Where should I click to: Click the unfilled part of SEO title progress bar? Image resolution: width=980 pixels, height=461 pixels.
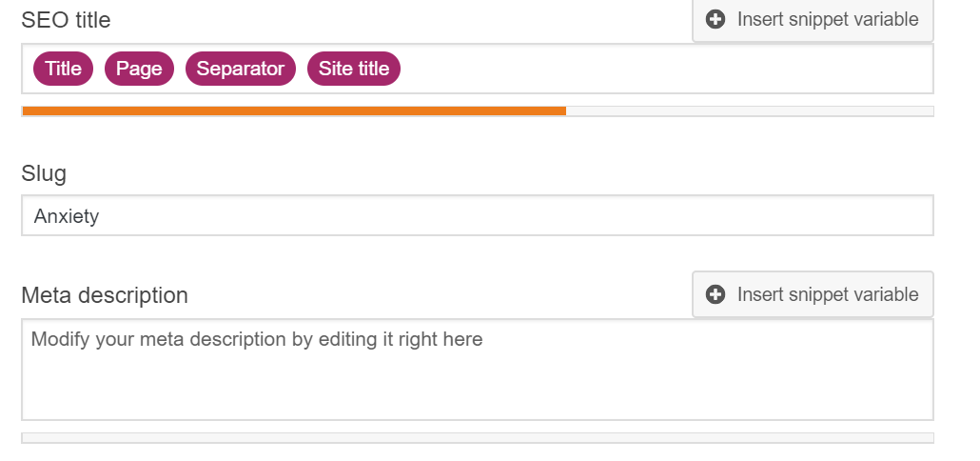(x=750, y=111)
